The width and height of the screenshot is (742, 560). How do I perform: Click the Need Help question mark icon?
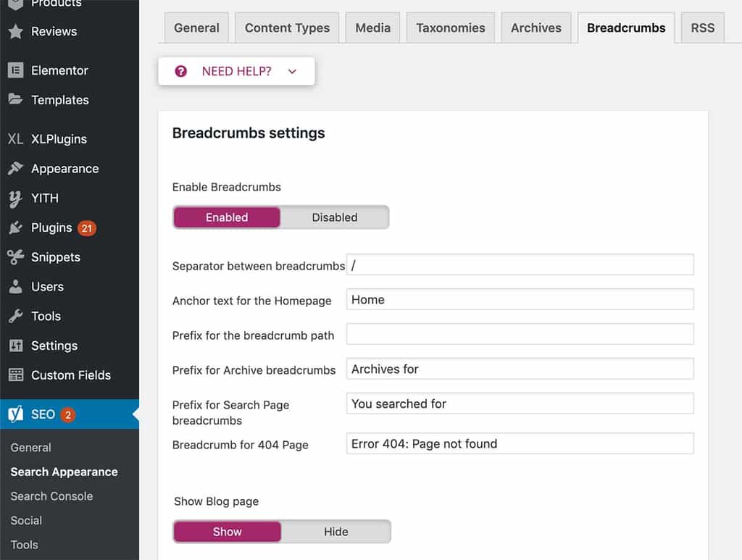click(180, 72)
